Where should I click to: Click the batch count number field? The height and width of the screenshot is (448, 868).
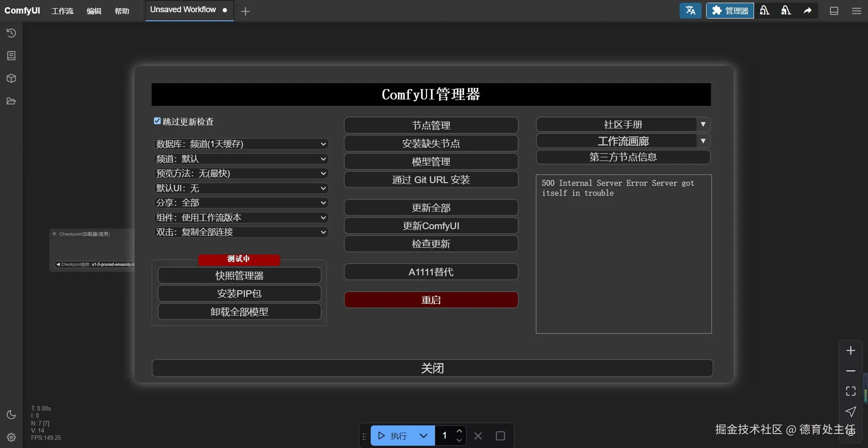click(445, 436)
